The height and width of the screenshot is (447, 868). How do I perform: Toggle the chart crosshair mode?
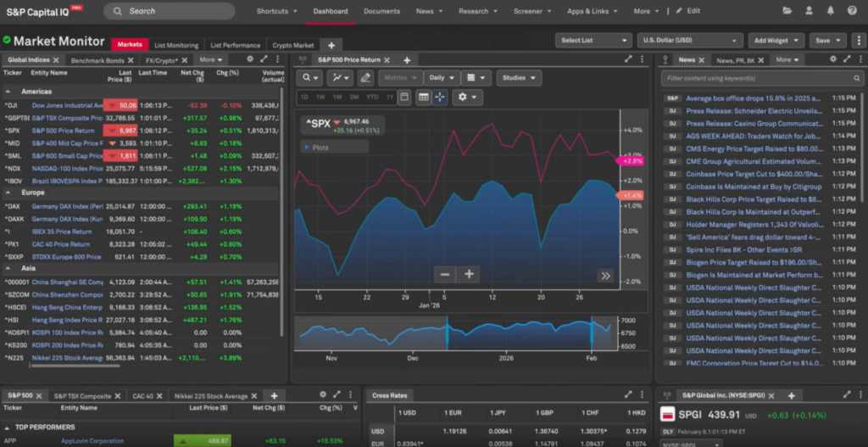point(440,97)
